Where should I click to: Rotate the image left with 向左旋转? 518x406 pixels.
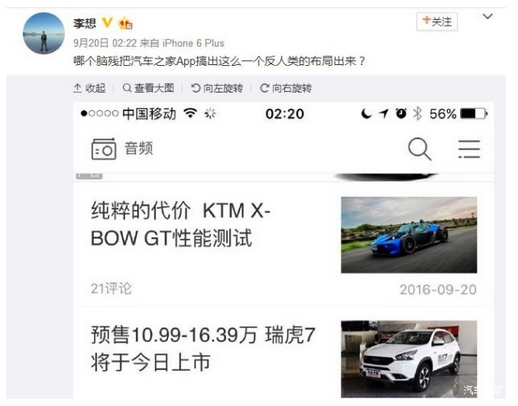click(217, 88)
